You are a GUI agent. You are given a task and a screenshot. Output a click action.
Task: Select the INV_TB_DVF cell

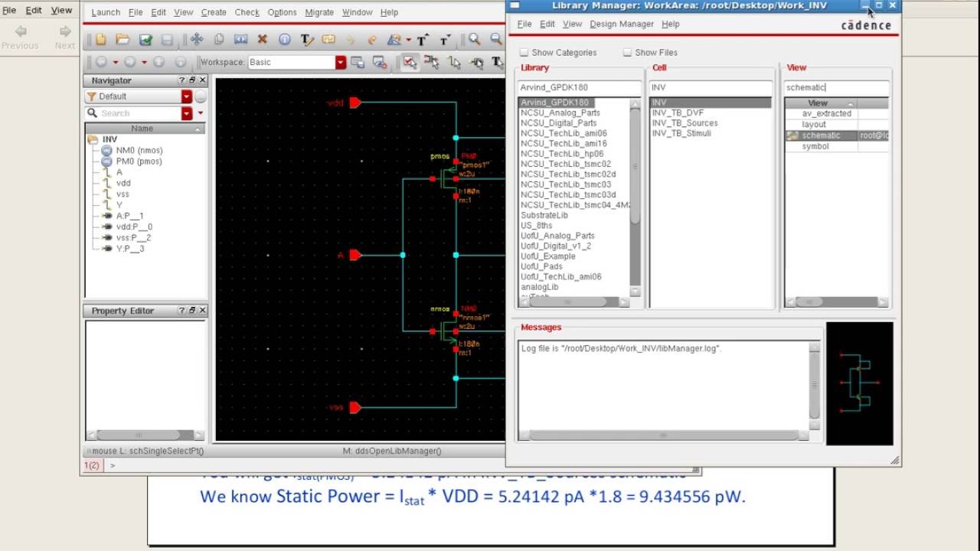tap(678, 112)
